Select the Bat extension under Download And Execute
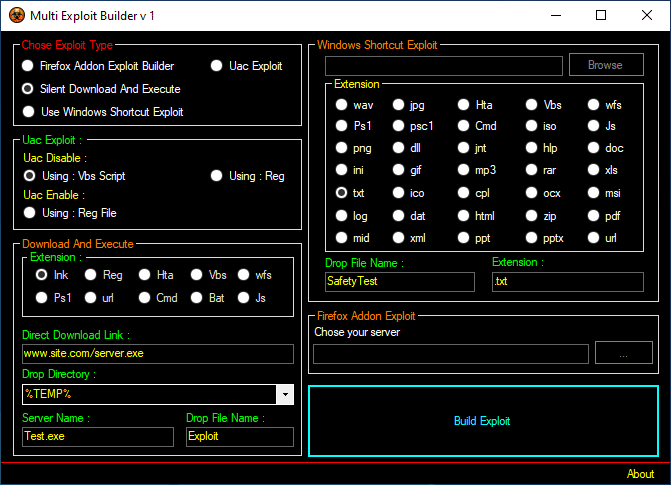The image size is (671, 485). click(x=196, y=297)
